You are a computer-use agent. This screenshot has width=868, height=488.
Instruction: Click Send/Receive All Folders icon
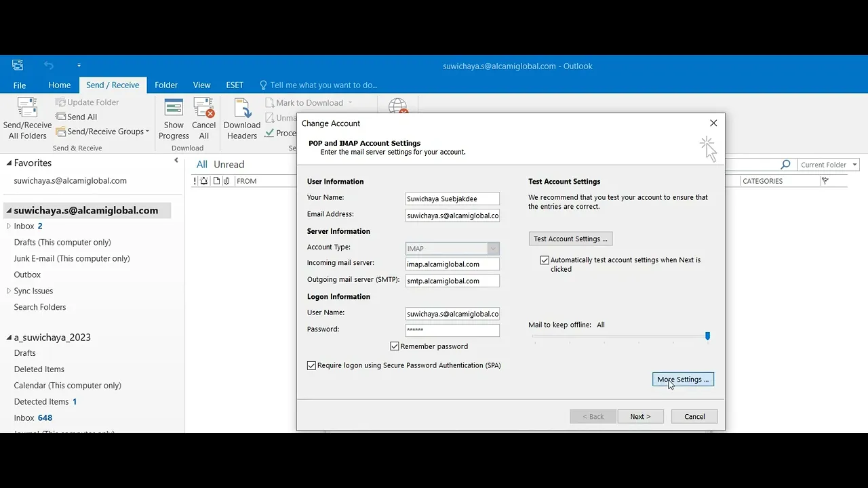click(27, 108)
